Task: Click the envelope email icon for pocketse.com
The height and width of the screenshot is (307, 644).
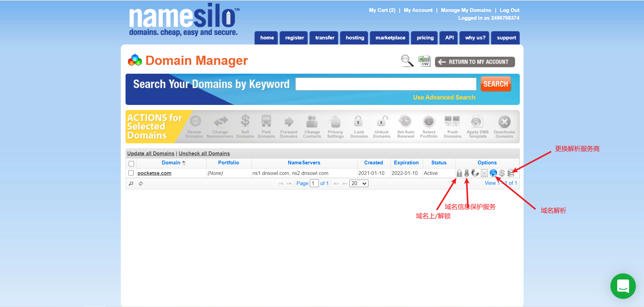Action: (484, 173)
